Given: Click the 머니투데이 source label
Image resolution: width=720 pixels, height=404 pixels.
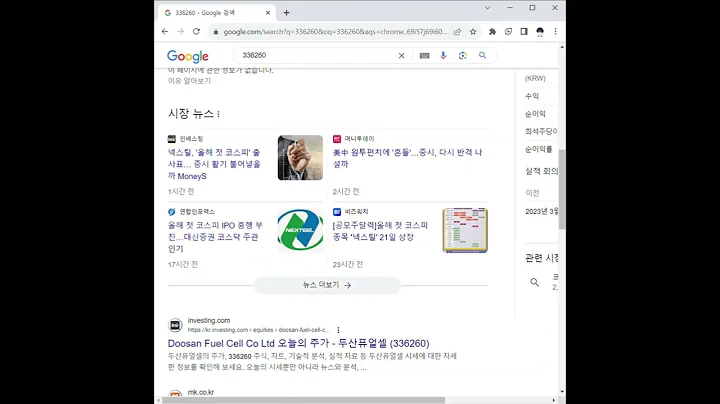Looking at the screenshot, I should [x=360, y=139].
